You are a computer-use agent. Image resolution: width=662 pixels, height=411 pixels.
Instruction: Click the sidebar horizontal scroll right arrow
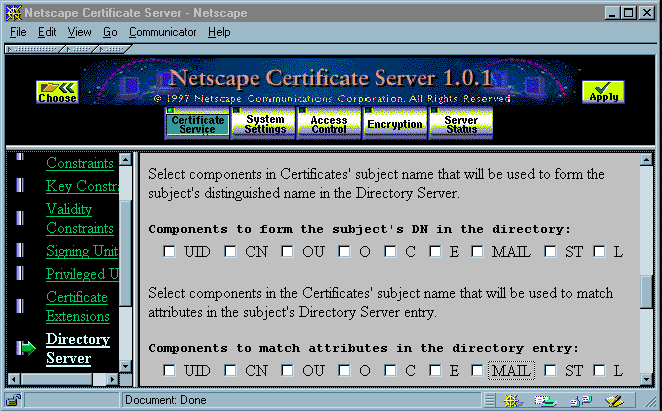pyautogui.click(x=112, y=379)
